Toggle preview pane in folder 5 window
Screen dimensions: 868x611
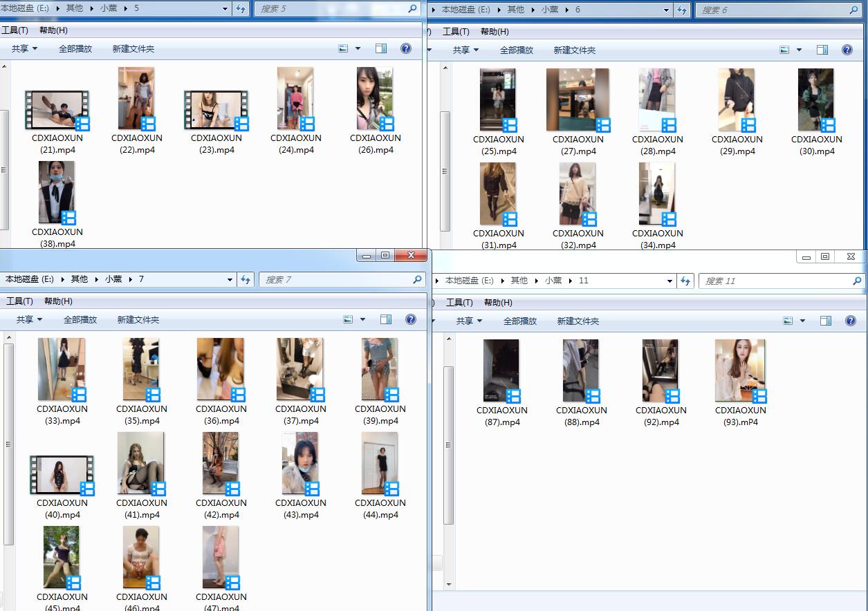pyautogui.click(x=381, y=48)
